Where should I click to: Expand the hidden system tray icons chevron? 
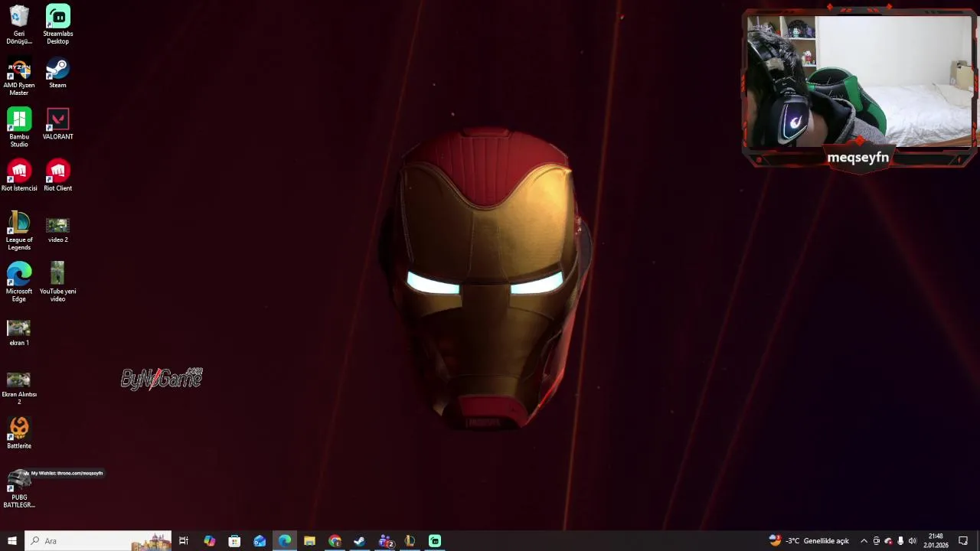(x=864, y=541)
